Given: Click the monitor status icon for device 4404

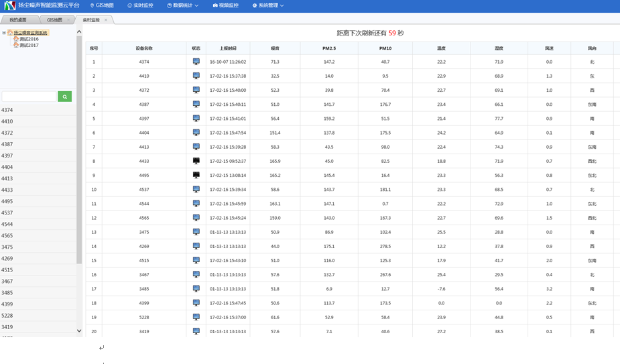Looking at the screenshot, I should coord(196,133).
